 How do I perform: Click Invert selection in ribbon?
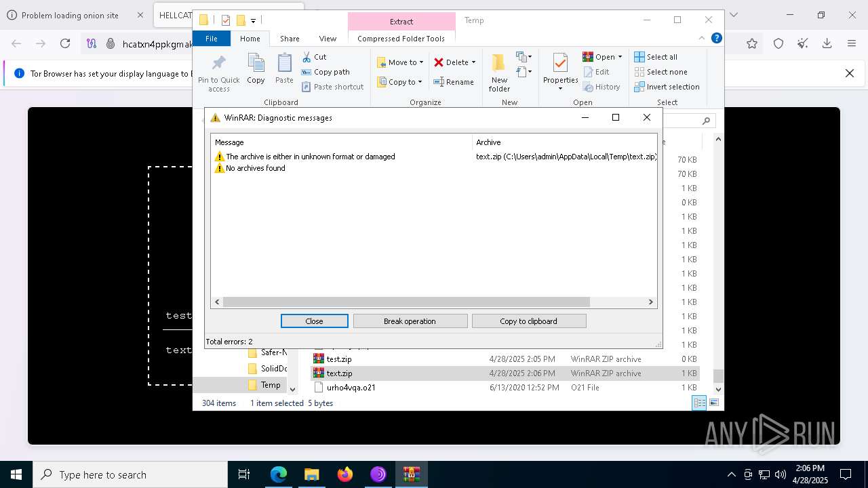coord(667,87)
